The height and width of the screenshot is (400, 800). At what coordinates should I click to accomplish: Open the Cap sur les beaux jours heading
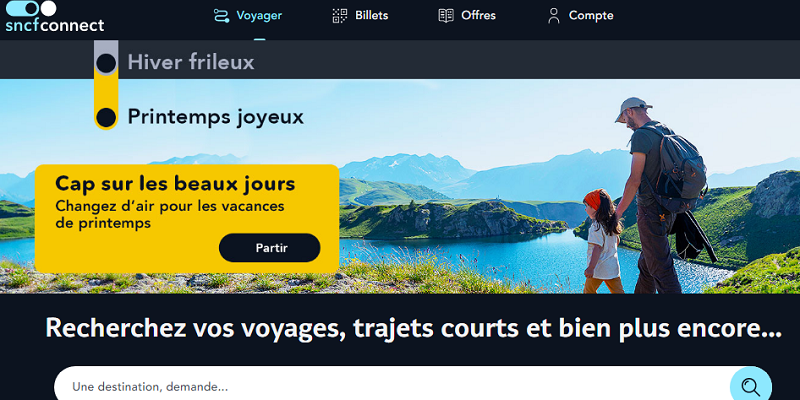tap(175, 184)
